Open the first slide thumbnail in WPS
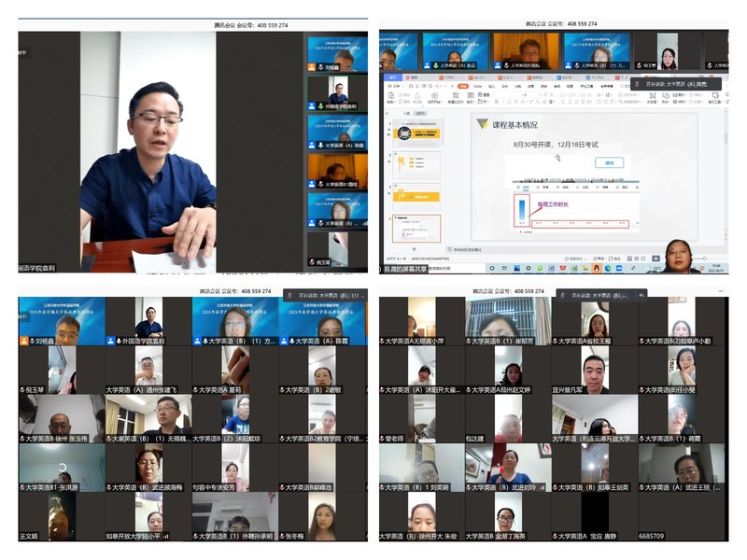The width and height of the screenshot is (747, 560). (416, 133)
